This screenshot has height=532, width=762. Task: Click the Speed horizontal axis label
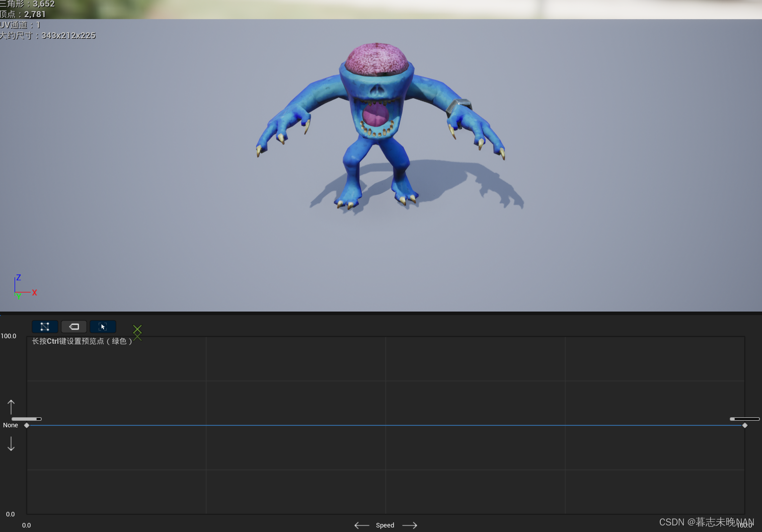click(x=385, y=525)
